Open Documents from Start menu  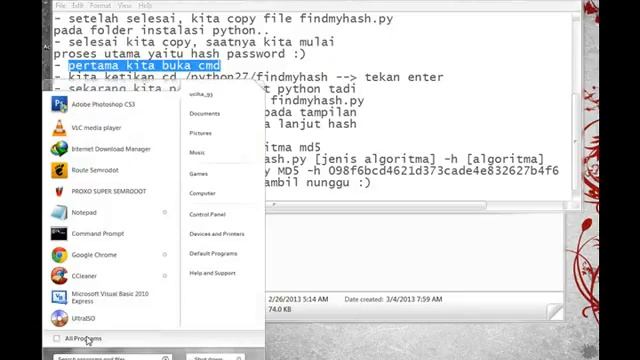[204, 113]
